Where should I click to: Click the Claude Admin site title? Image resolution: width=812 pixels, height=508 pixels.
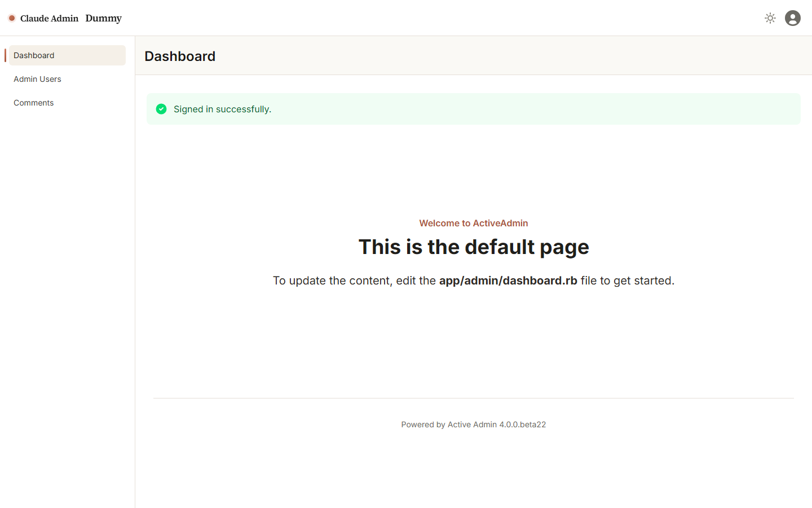(49, 18)
